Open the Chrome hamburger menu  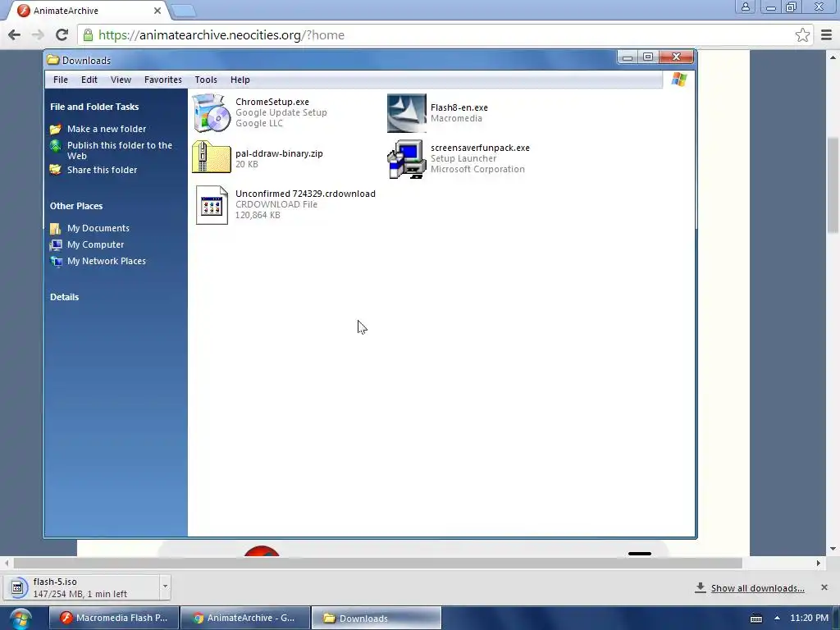tap(827, 34)
